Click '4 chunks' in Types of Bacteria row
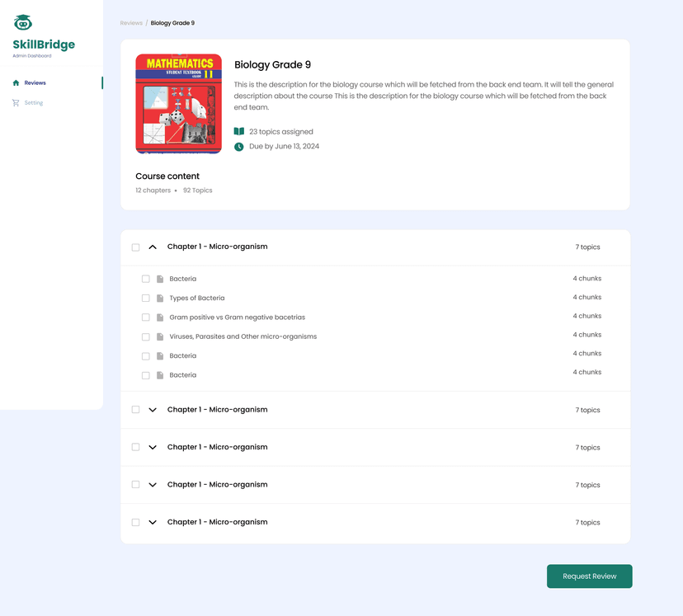The image size is (683, 616). pyautogui.click(x=586, y=298)
